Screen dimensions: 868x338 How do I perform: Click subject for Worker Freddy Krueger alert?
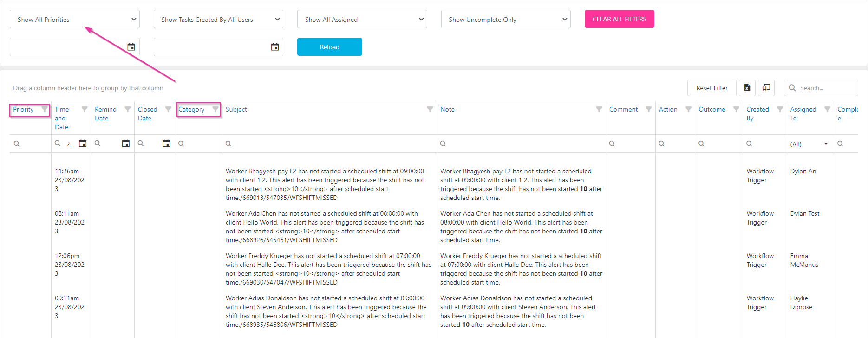328,269
